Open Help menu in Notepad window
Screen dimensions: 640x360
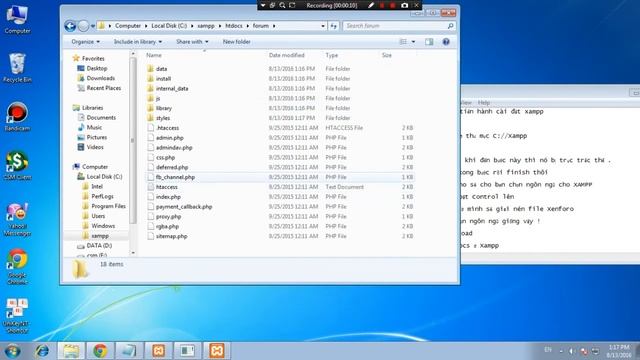tap(484, 102)
